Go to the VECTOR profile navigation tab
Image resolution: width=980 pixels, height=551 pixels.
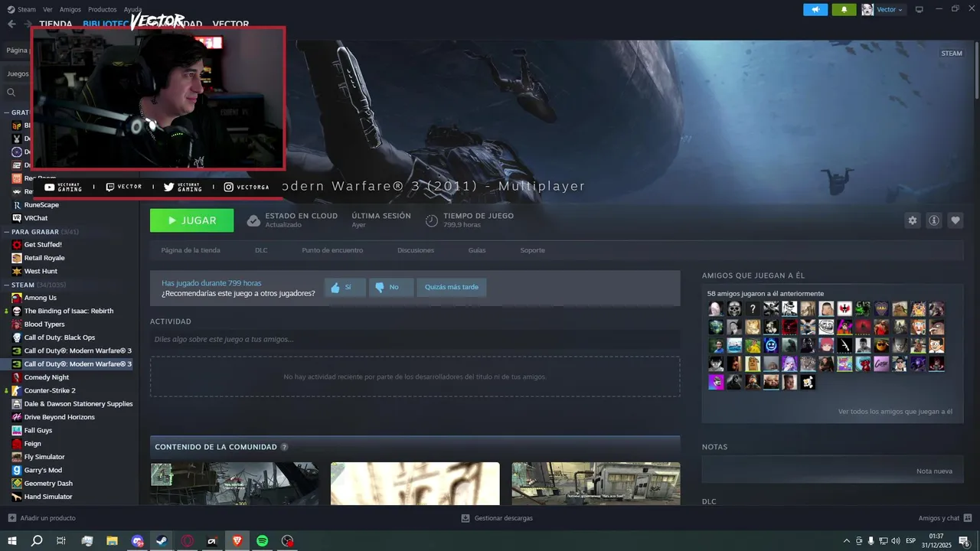coord(230,24)
